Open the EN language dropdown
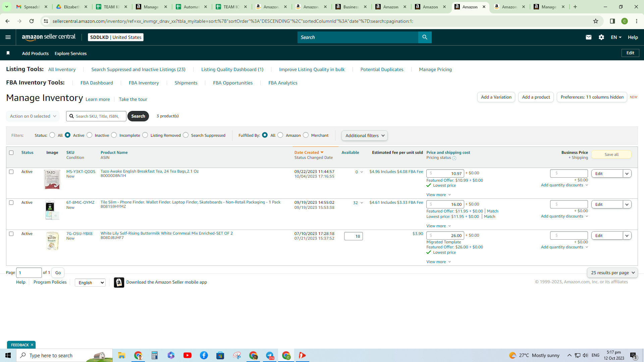644x362 pixels. 616,37
